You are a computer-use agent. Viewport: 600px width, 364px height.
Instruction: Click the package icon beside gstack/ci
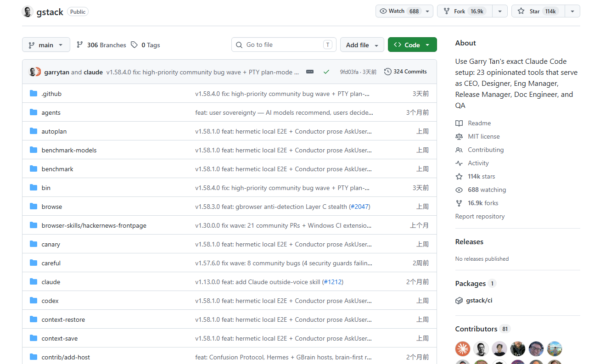pyautogui.click(x=459, y=301)
